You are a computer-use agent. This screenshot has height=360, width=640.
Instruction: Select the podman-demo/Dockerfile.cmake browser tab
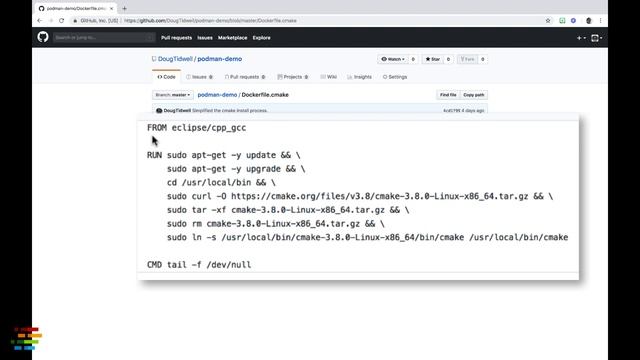click(x=76, y=8)
